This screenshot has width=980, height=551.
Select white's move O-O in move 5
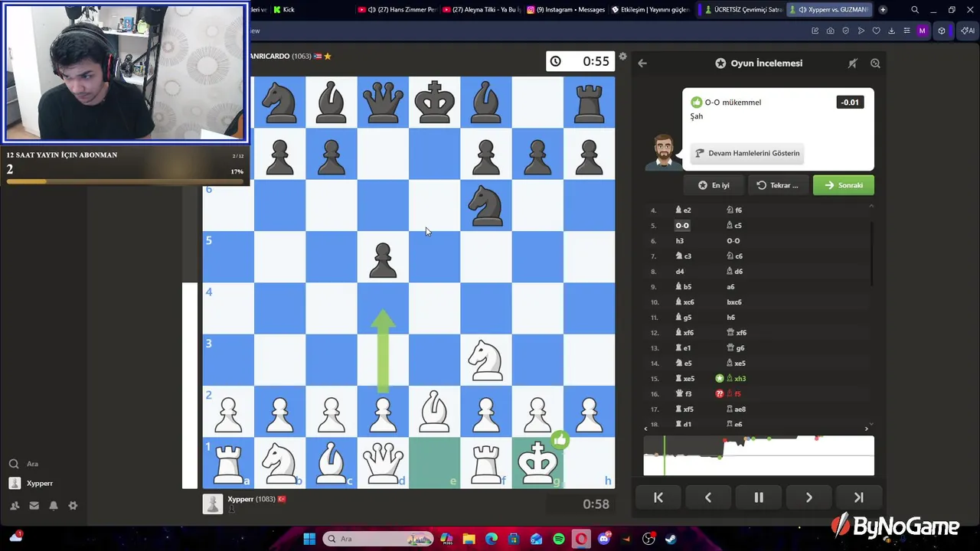682,226
